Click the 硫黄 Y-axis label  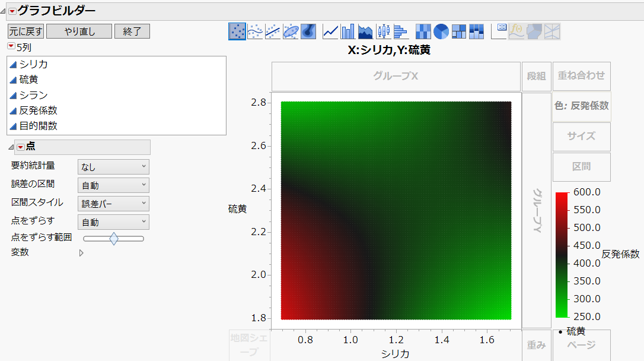(237, 209)
